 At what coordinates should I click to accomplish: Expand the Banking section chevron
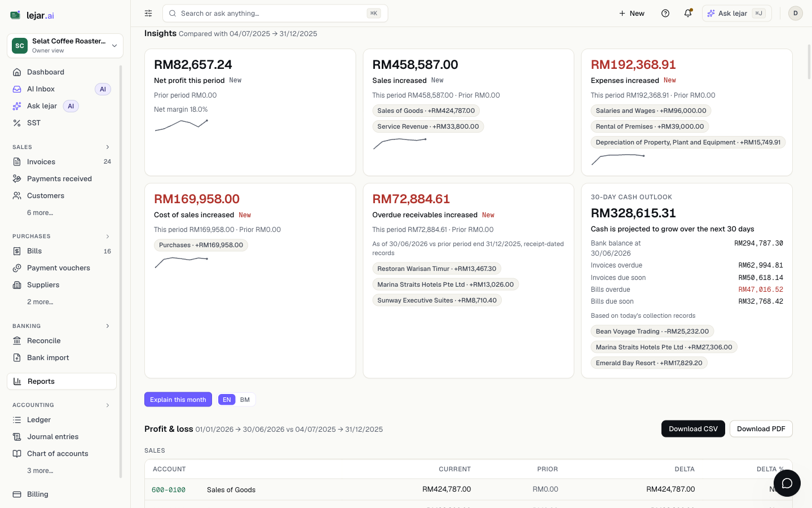pos(108,326)
